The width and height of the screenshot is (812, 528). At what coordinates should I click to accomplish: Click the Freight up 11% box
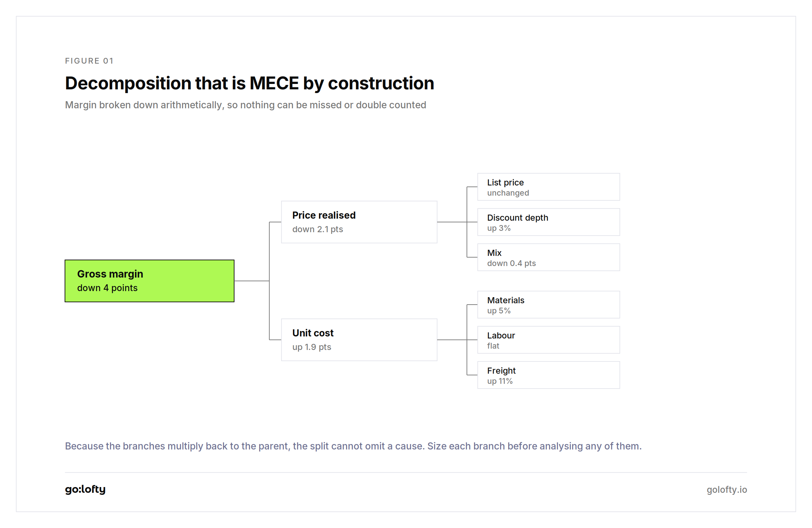point(548,375)
